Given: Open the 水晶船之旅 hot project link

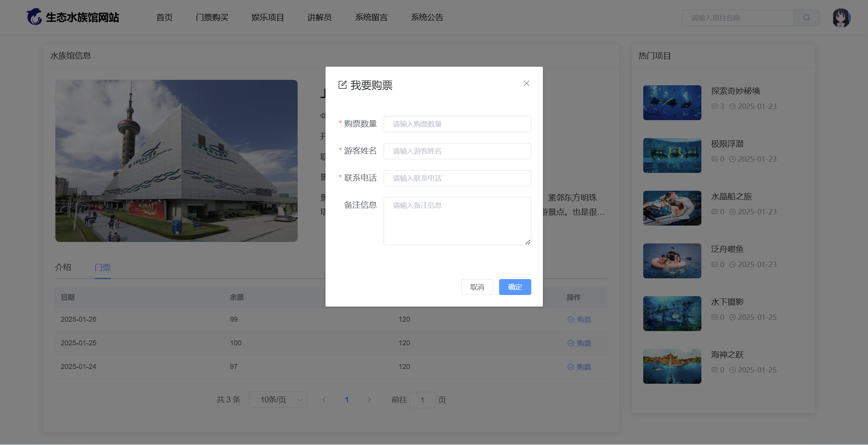Looking at the screenshot, I should 731,197.
